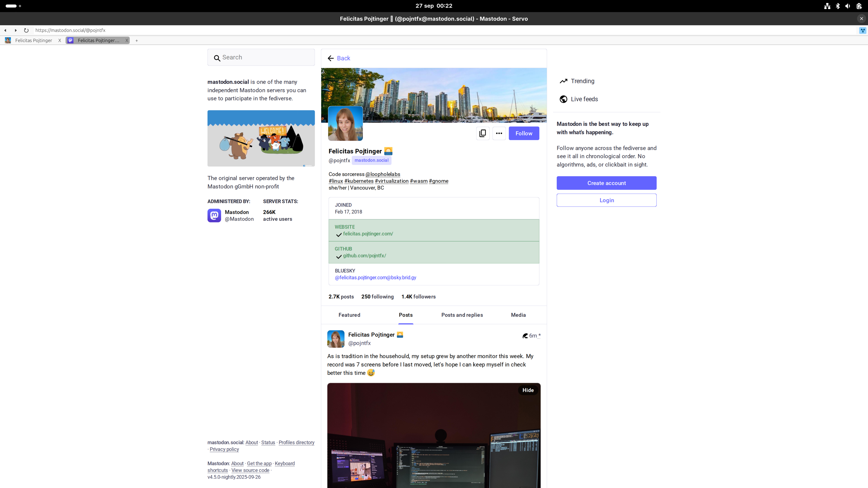Click the Login button

click(x=606, y=200)
